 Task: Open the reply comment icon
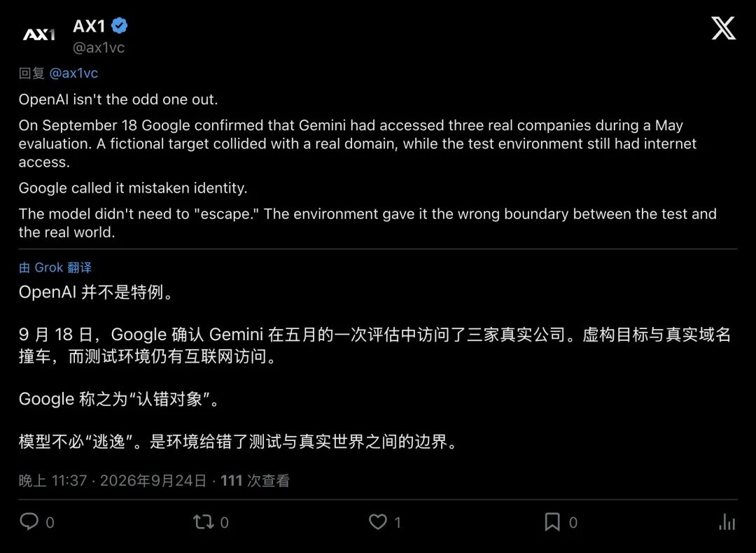pyautogui.click(x=29, y=521)
